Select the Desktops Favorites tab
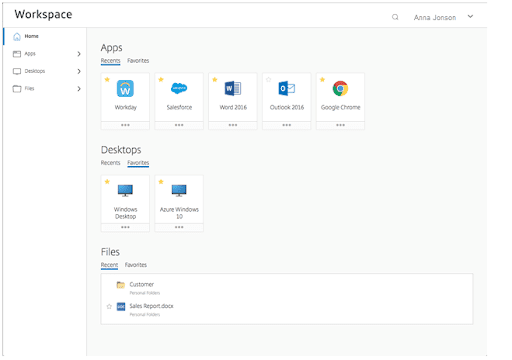This screenshot has width=512, height=360. 138,163
